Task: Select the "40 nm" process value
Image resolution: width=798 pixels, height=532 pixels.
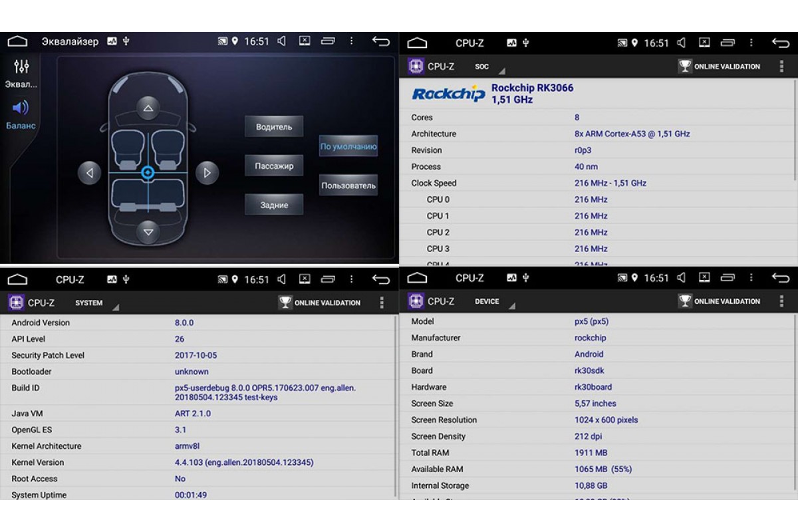Action: coord(586,167)
